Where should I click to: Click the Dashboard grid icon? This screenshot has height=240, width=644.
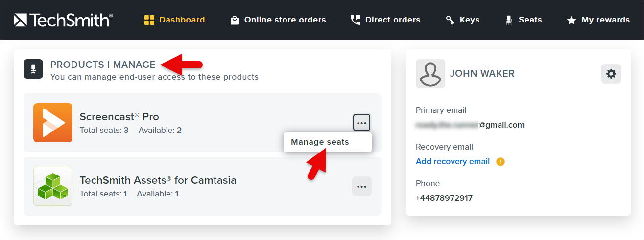click(x=149, y=20)
